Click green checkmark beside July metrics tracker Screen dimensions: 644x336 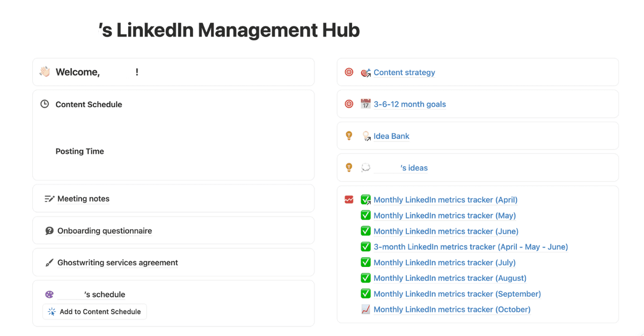pyautogui.click(x=365, y=262)
